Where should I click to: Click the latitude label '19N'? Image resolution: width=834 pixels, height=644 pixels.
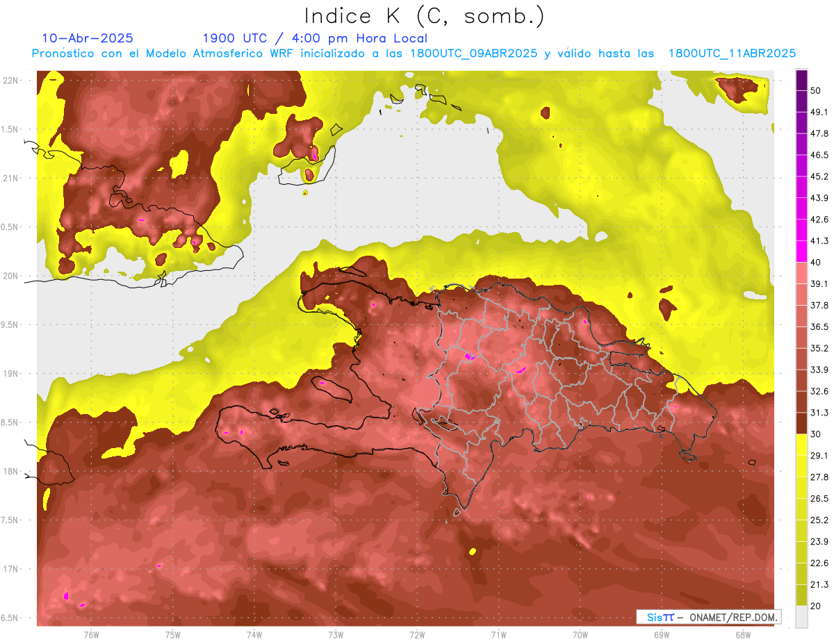tap(10, 374)
